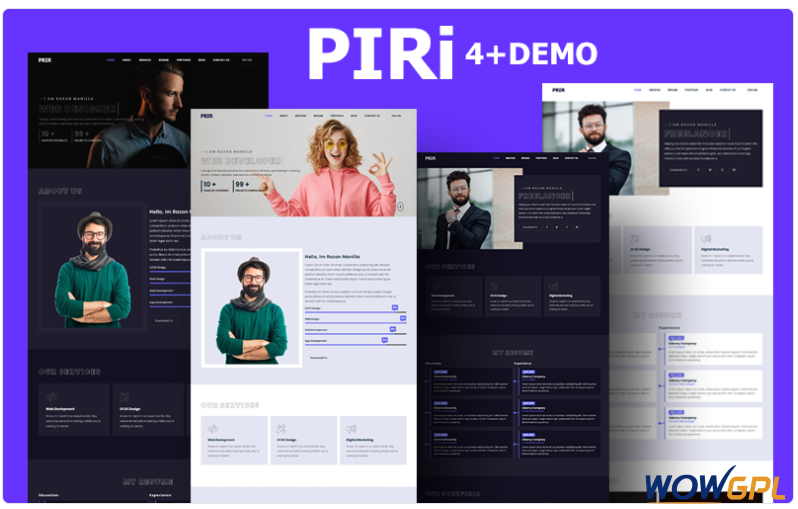Click the Digital Marketing megaphone in the dark Freelancer services
The width and height of the screenshot is (798, 509).
tap(553, 287)
